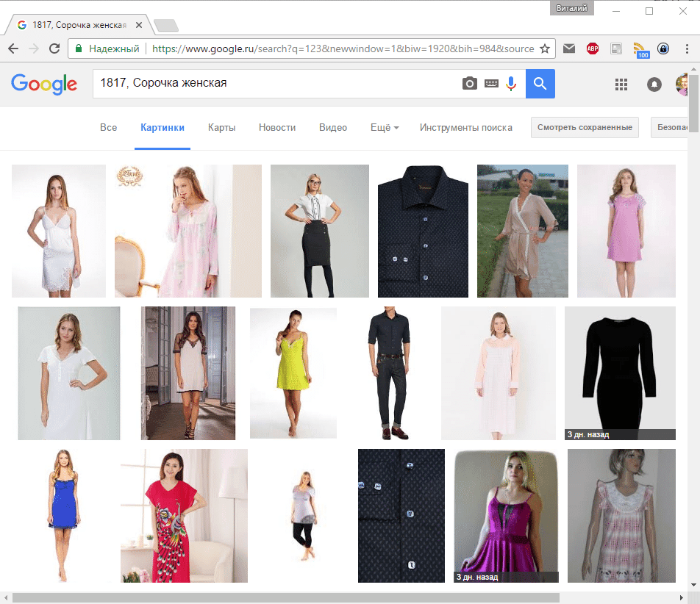Open the beige robe outdoors image
The height and width of the screenshot is (604, 700).
tap(523, 231)
